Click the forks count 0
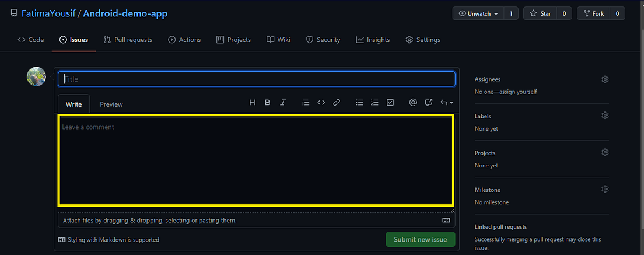Screen dimensions: 644x255 (617, 13)
